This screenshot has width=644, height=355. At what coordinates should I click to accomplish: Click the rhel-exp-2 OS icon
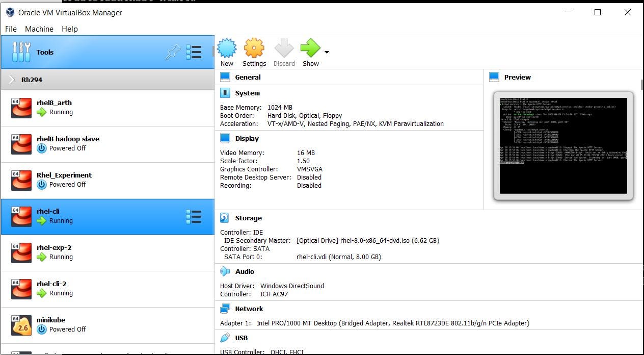pos(21,252)
